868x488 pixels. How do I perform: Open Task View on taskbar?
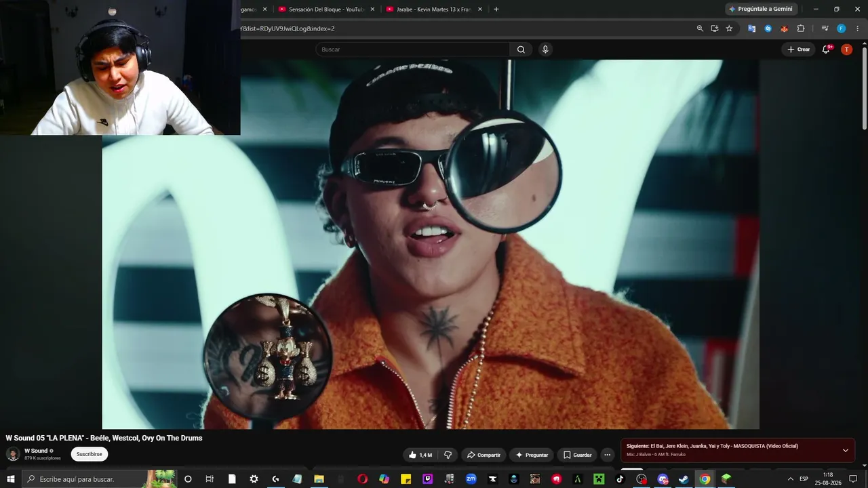[210, 479]
